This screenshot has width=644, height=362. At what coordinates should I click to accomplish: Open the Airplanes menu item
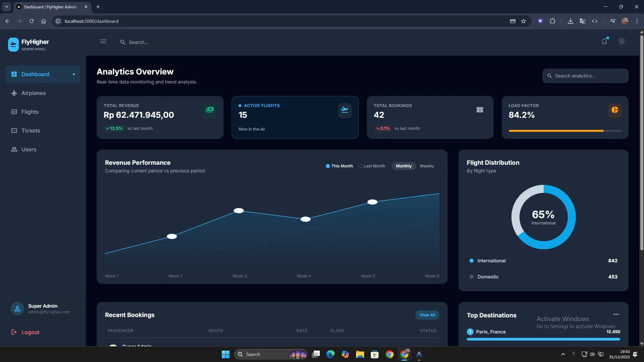click(34, 93)
